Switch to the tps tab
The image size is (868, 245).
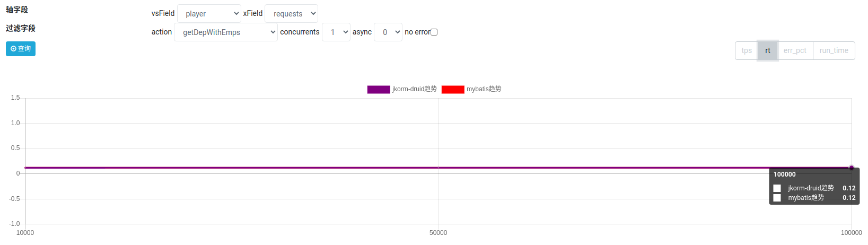point(747,51)
